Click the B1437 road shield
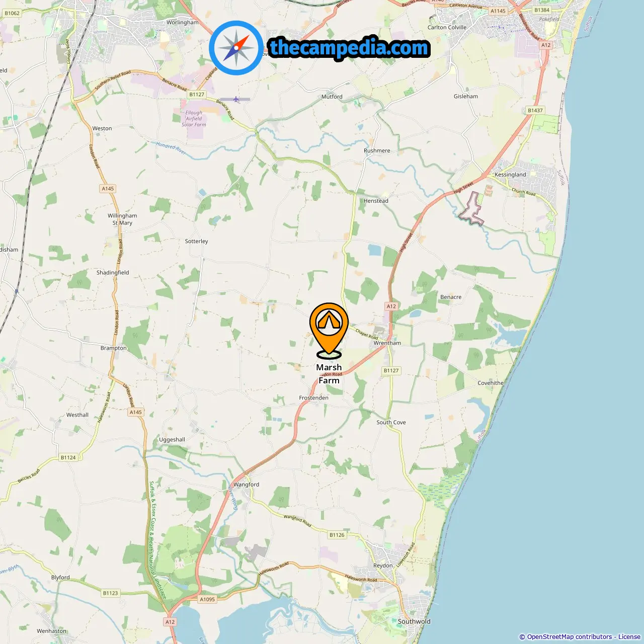Screen dimensions: 644x644 tap(535, 110)
